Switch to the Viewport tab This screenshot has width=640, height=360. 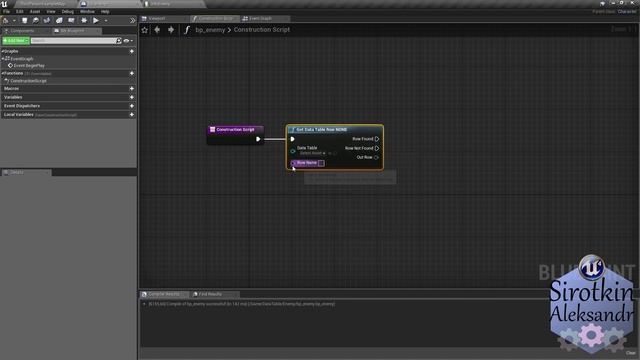164,18
